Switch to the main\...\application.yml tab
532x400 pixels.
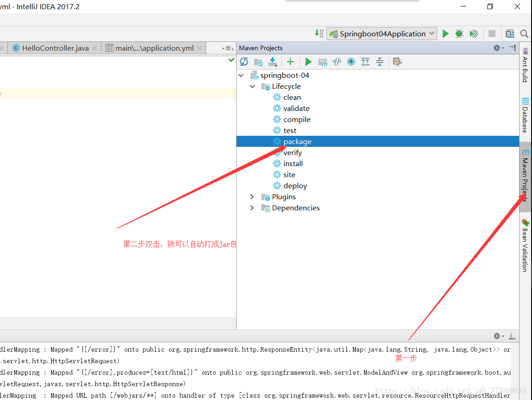(154, 48)
